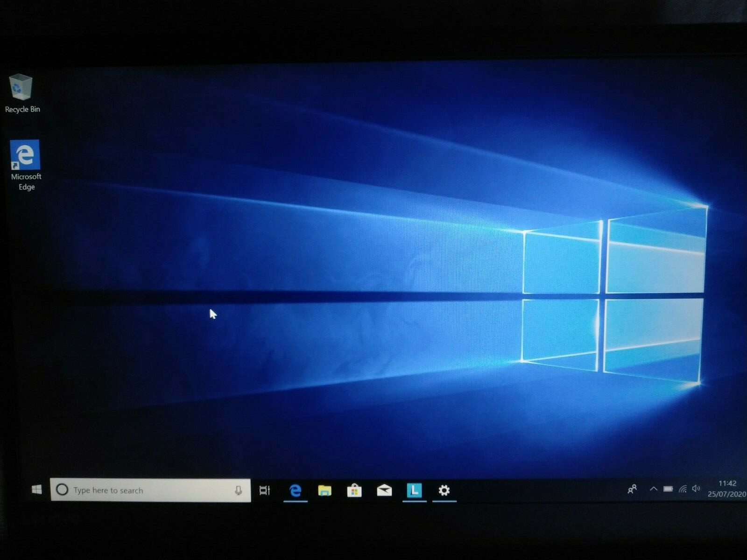Select the Microsoft Edge desktop shortcut
The width and height of the screenshot is (747, 560).
26,165
